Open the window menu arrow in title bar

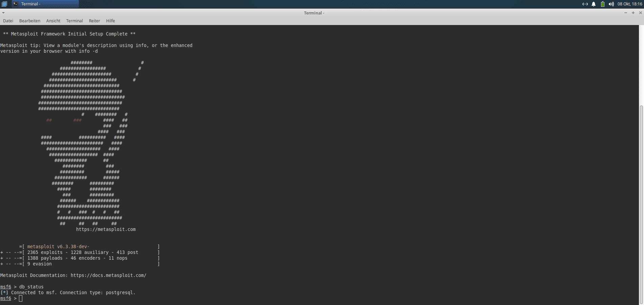tap(3, 13)
